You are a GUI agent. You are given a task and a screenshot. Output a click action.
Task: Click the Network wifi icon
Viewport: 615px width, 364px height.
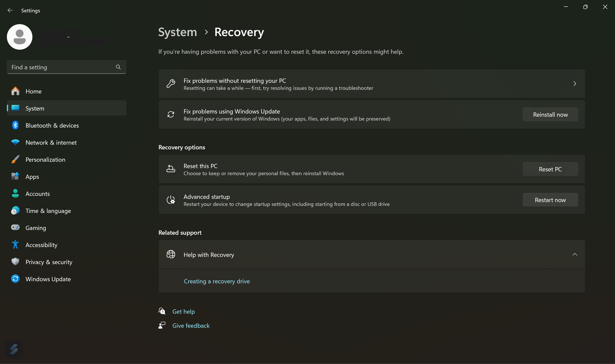[x=15, y=143]
